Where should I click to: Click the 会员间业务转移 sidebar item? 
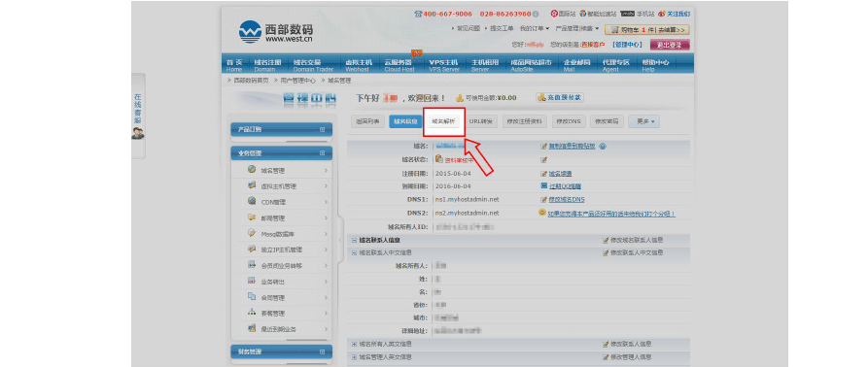[x=282, y=265]
